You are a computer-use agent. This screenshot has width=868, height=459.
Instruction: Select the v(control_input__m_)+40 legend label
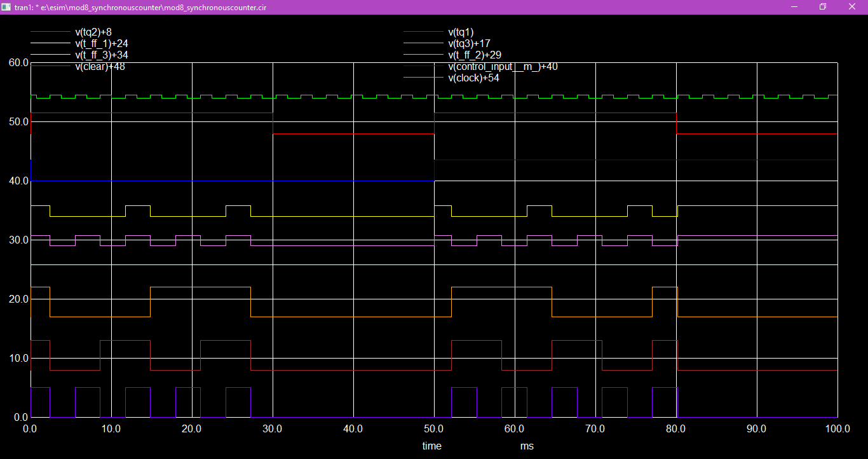click(x=503, y=66)
